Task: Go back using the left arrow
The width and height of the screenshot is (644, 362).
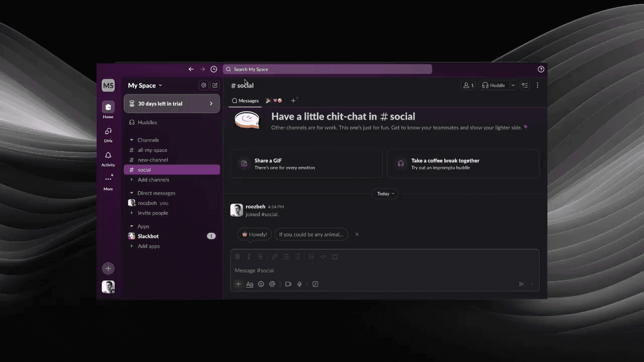Action: [191, 69]
